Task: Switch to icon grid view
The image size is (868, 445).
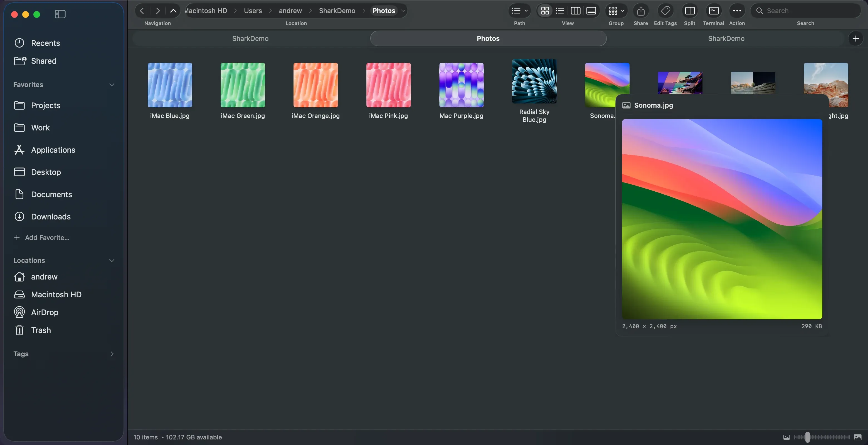Action: [x=545, y=11]
